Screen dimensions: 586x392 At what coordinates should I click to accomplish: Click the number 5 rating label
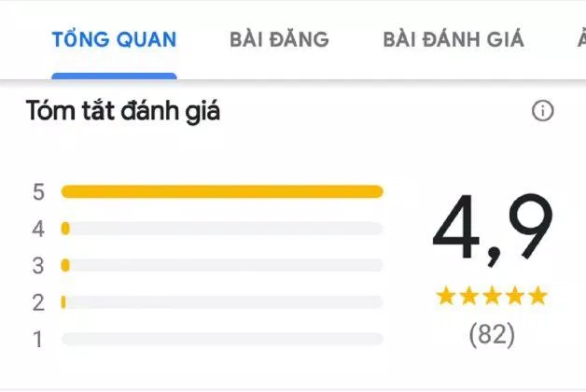pyautogui.click(x=38, y=192)
